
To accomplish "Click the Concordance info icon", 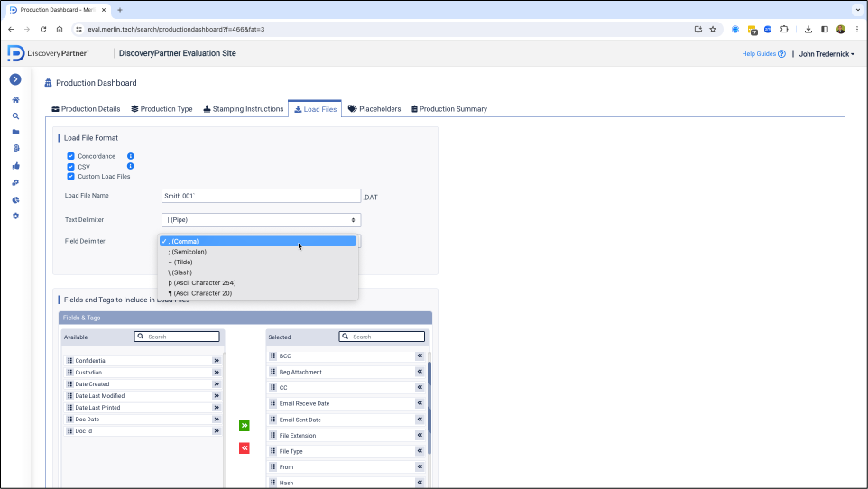I will pos(131,156).
